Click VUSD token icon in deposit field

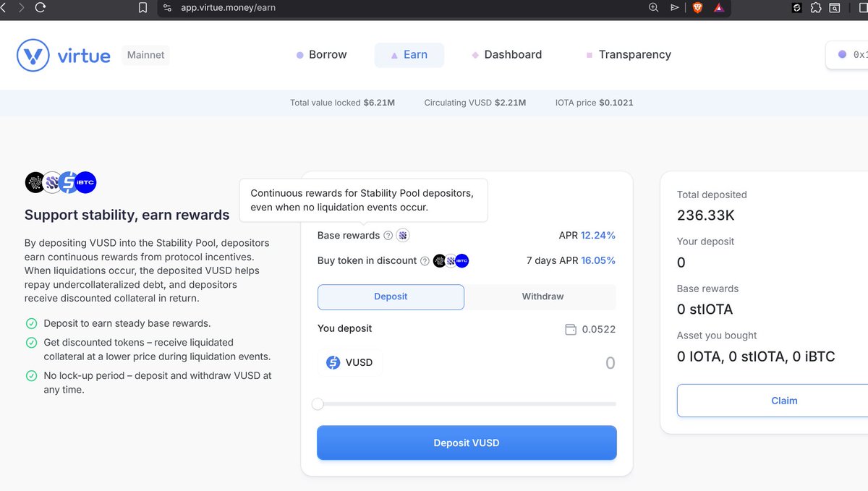coord(333,362)
